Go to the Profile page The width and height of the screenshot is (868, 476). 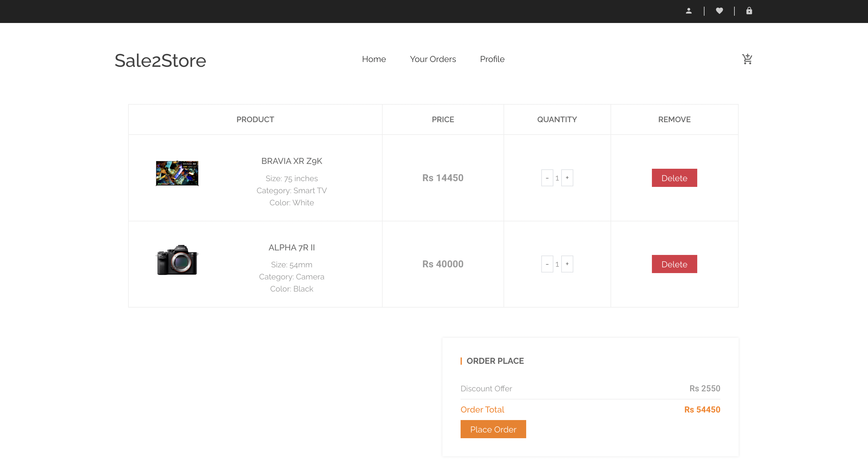[492, 59]
